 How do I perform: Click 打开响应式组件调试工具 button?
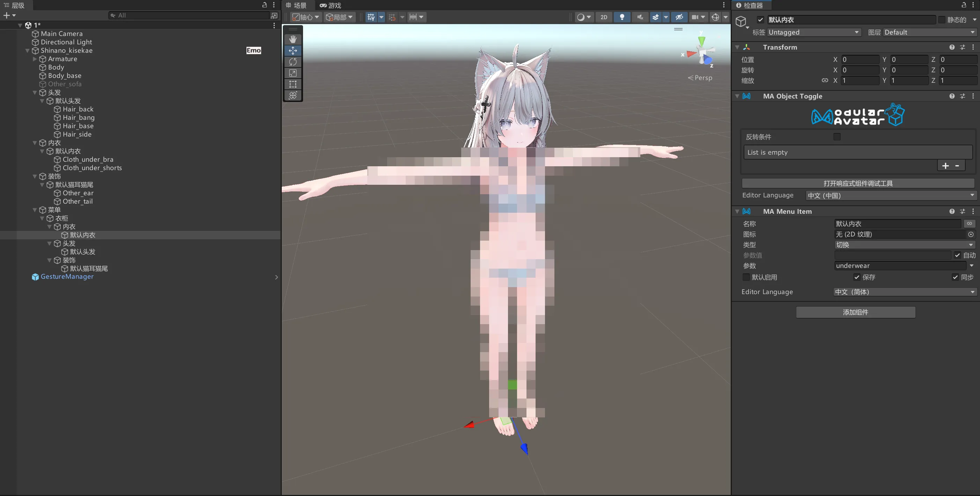click(x=858, y=183)
